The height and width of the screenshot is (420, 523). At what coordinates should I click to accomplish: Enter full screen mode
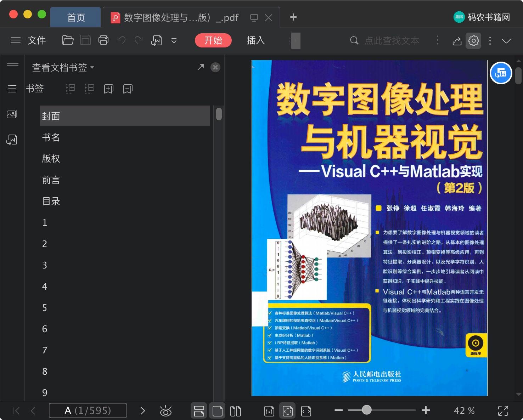(503, 411)
